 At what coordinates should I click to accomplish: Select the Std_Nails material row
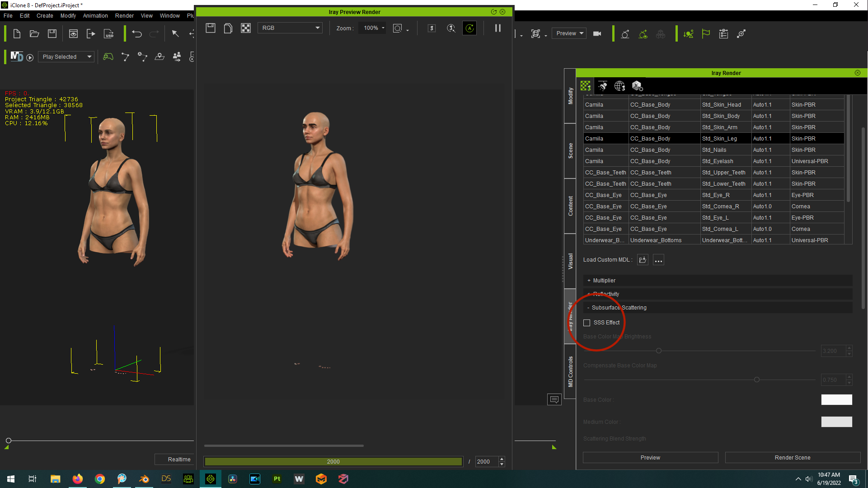(x=713, y=150)
